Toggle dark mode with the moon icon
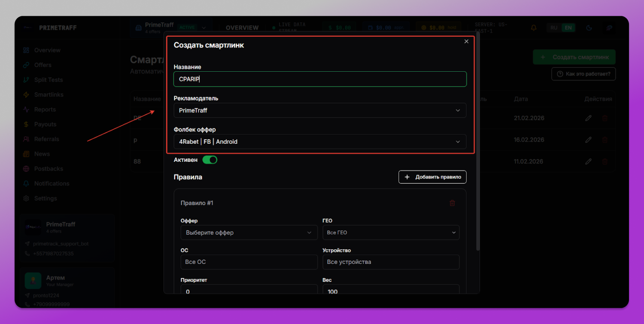 [589, 28]
